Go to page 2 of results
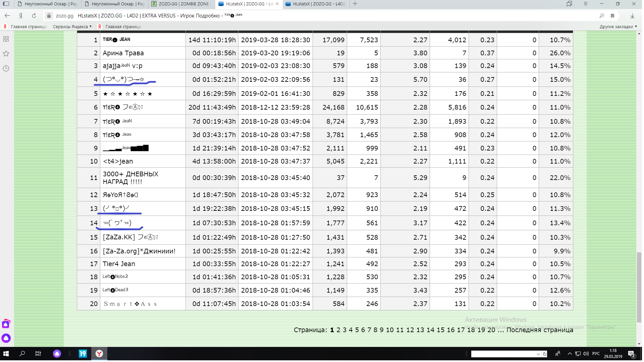The image size is (644, 362). point(338,330)
